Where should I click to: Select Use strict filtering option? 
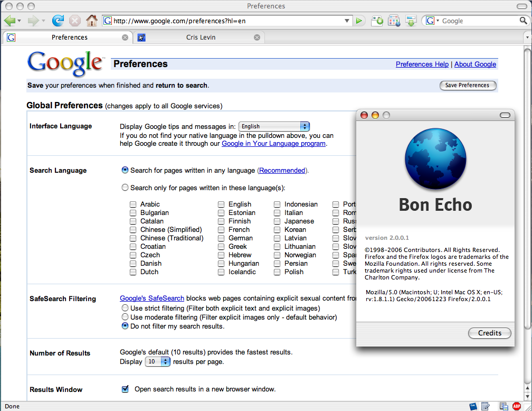click(125, 308)
